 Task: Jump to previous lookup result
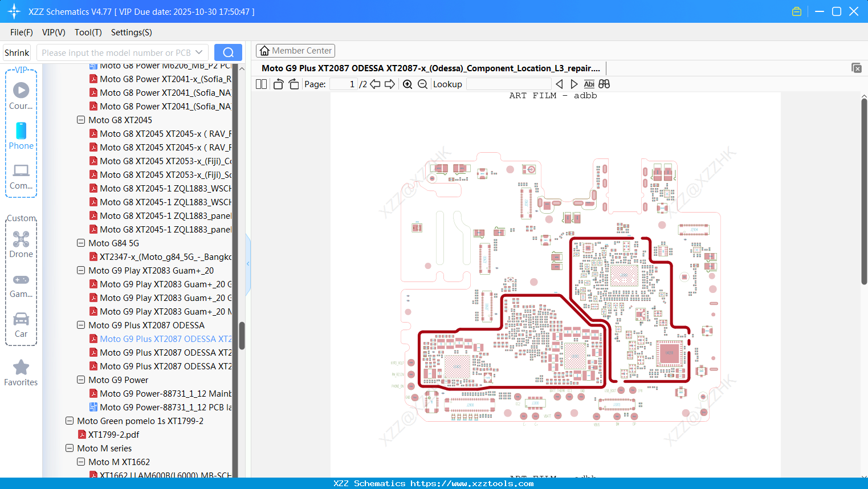tap(559, 84)
